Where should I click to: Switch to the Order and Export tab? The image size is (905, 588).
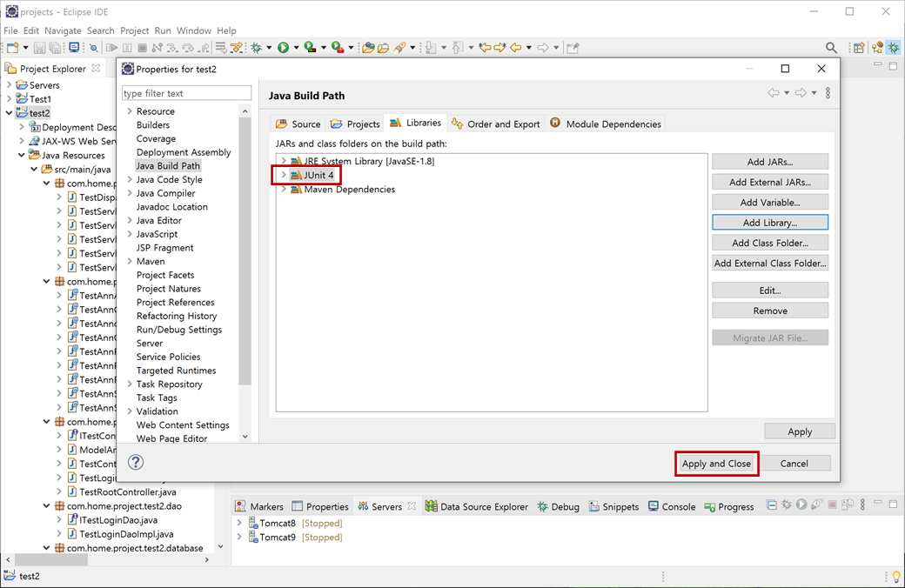point(496,124)
